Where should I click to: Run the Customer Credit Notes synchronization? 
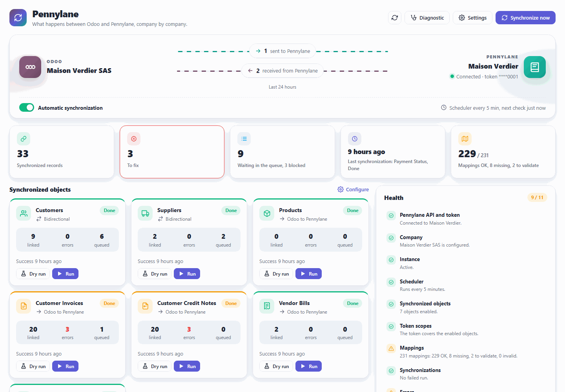(187, 366)
